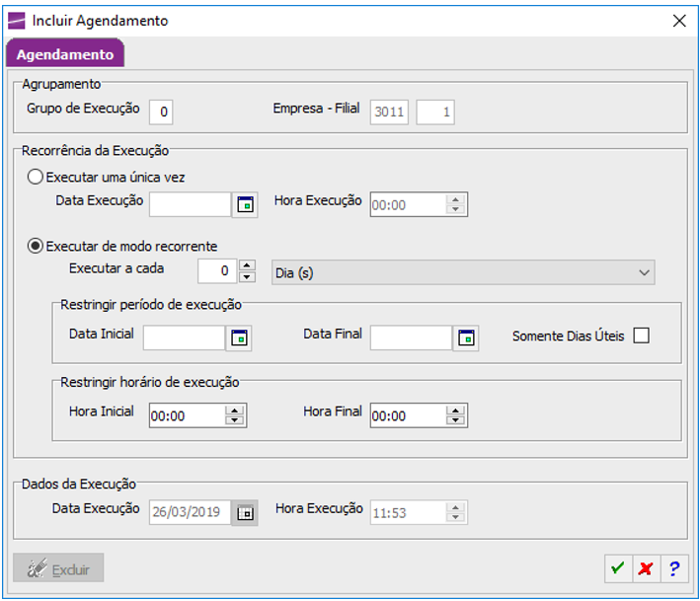Click the Data Inicial text field
The height and width of the screenshot is (601, 700).
(x=184, y=338)
